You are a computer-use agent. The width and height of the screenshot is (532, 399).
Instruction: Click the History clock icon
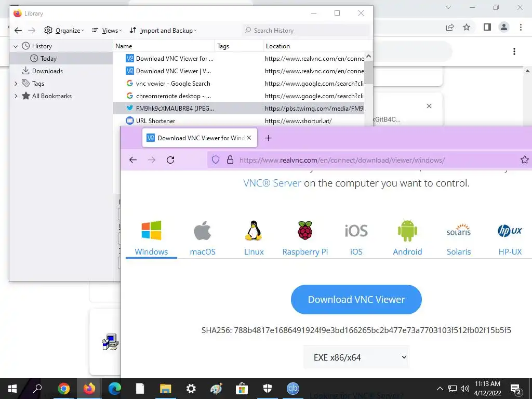click(26, 46)
